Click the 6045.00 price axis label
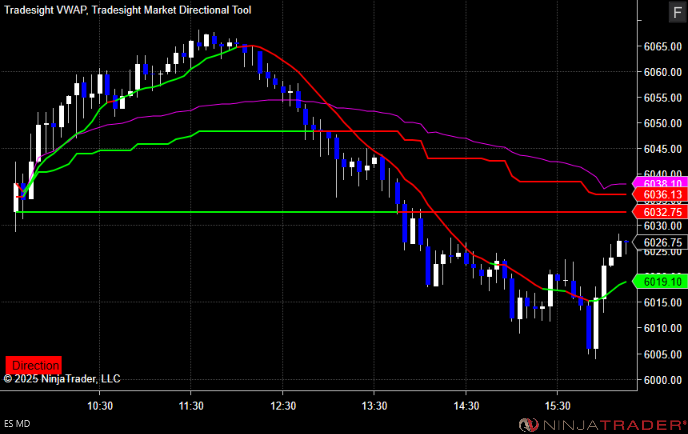The width and height of the screenshot is (688, 434). pyautogui.click(x=663, y=149)
